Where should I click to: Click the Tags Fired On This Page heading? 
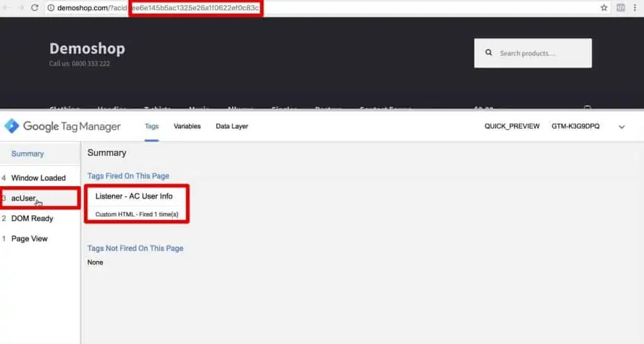[128, 175]
